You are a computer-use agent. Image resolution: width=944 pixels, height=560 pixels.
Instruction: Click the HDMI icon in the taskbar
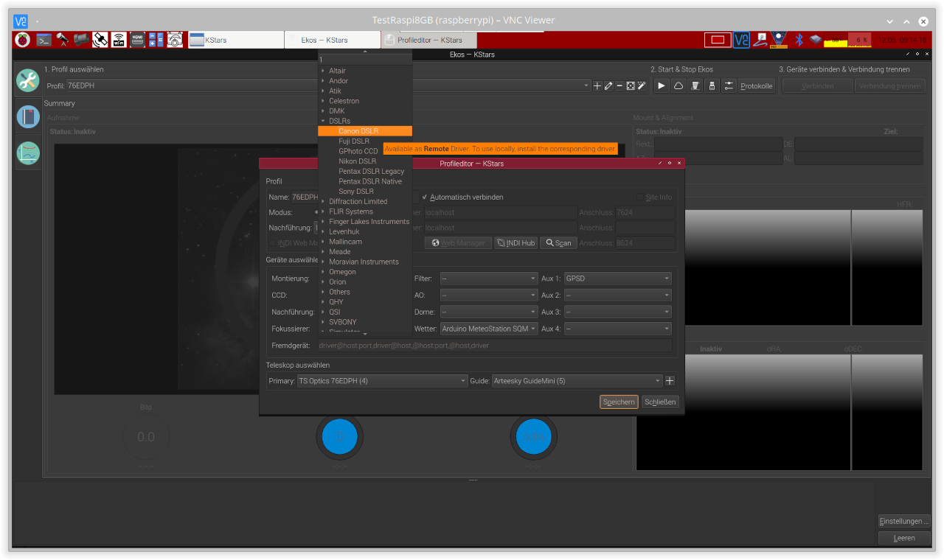pyautogui.click(x=137, y=40)
